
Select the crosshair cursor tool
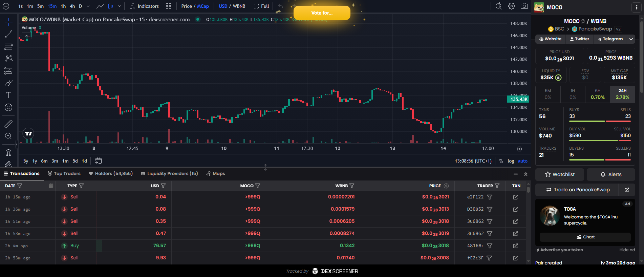(x=8, y=22)
